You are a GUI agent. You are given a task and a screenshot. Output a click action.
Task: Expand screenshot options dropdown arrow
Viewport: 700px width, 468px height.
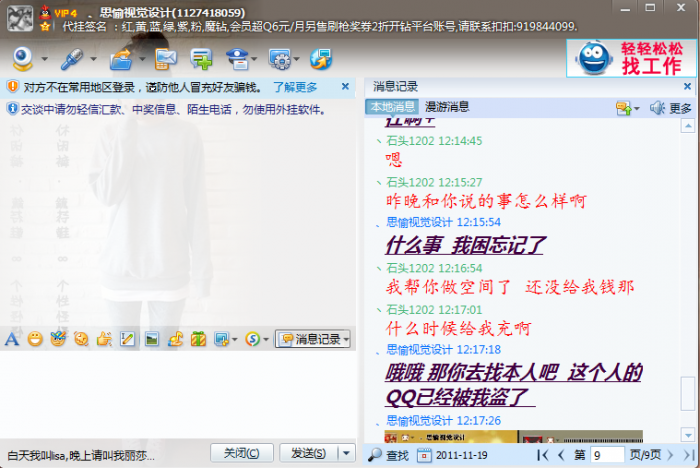pyautogui.click(x=234, y=339)
